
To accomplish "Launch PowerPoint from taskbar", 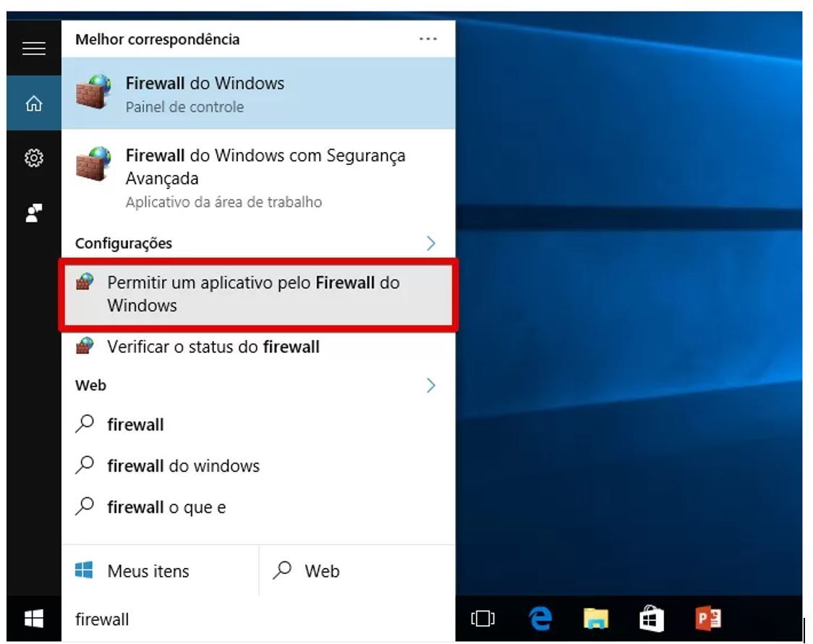I will [x=707, y=619].
